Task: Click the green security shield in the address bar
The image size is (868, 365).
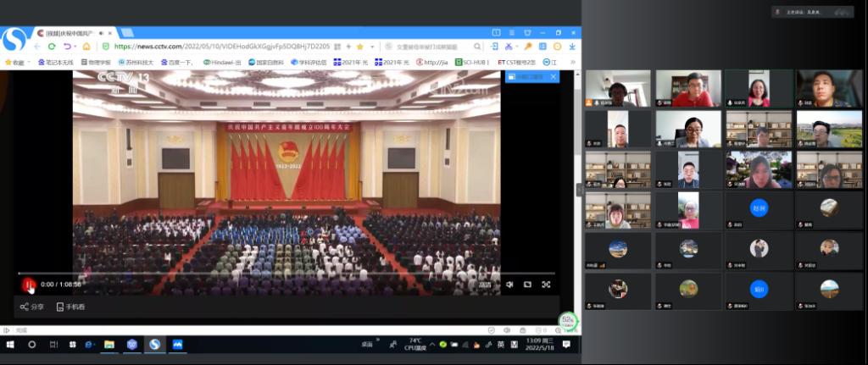Action: pyautogui.click(x=106, y=47)
